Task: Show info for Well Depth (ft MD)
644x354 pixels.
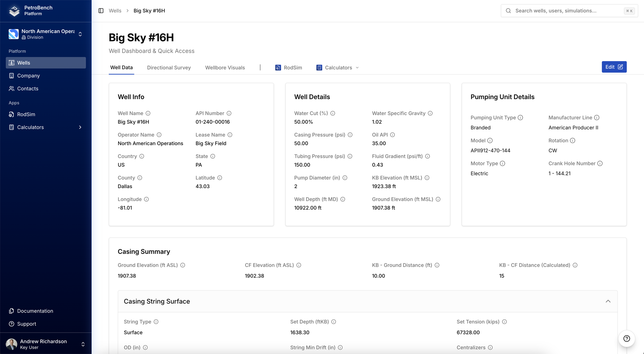Action: click(x=342, y=200)
